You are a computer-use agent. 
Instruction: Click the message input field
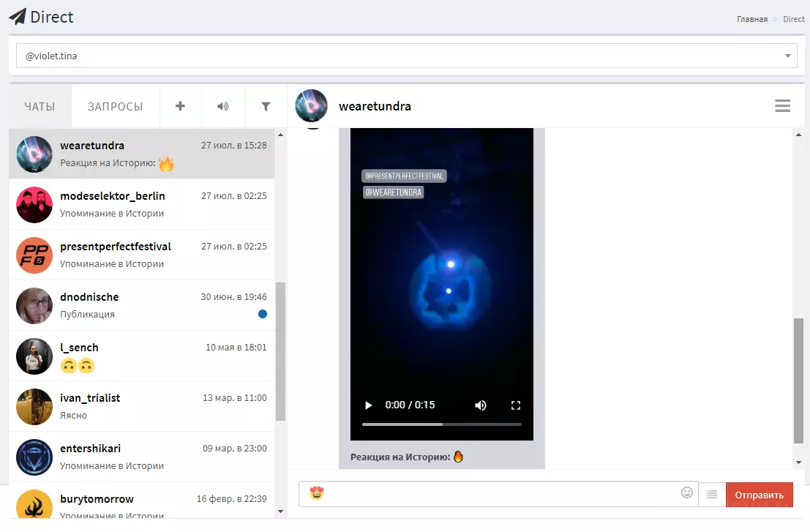[x=498, y=494]
